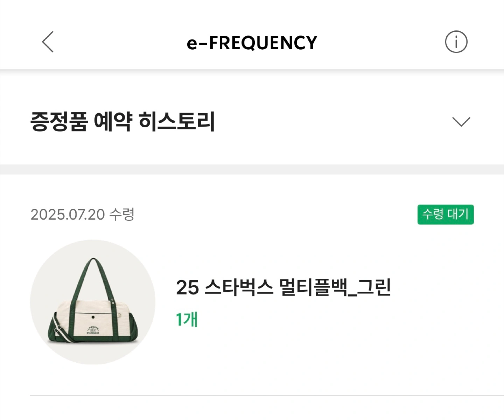This screenshot has width=504, height=420.
Task: Open 25 스타벅스 멀티플백_그린 item name
Action: tap(283, 287)
